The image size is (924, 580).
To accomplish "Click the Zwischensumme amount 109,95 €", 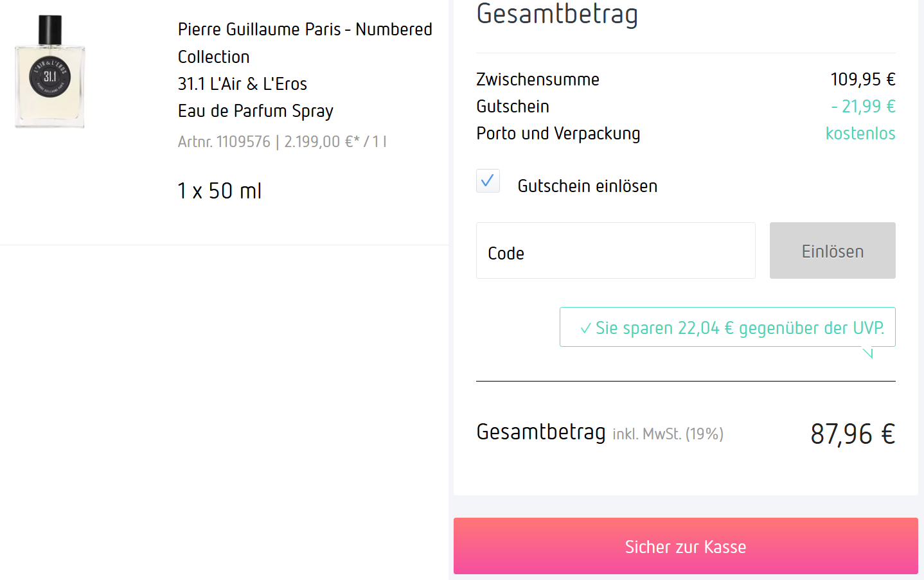I will coord(862,80).
